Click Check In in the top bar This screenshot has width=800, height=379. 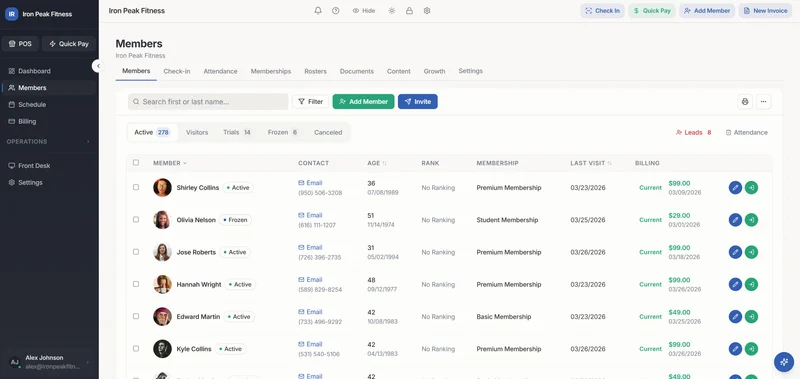pyautogui.click(x=602, y=11)
